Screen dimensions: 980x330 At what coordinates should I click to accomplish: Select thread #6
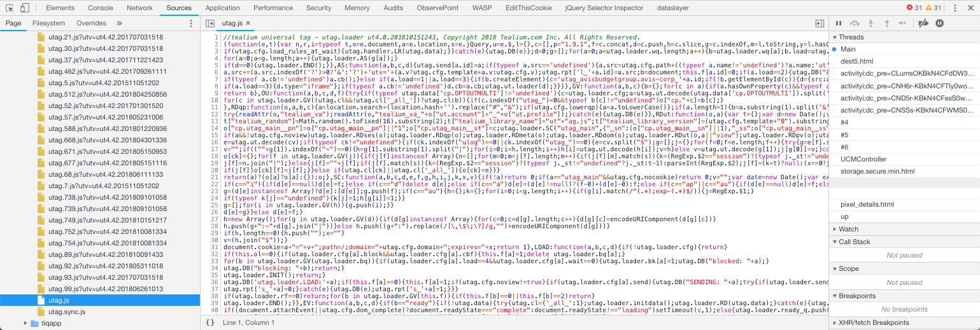(x=904, y=147)
